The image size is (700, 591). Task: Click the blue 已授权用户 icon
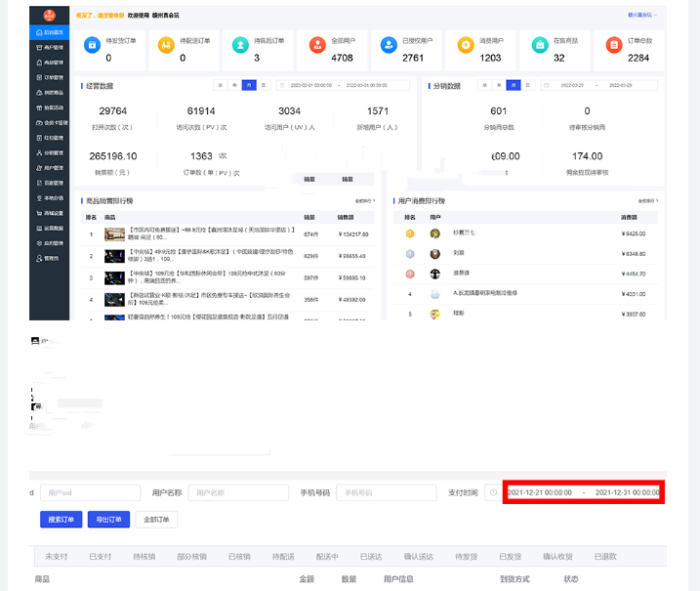391,45
